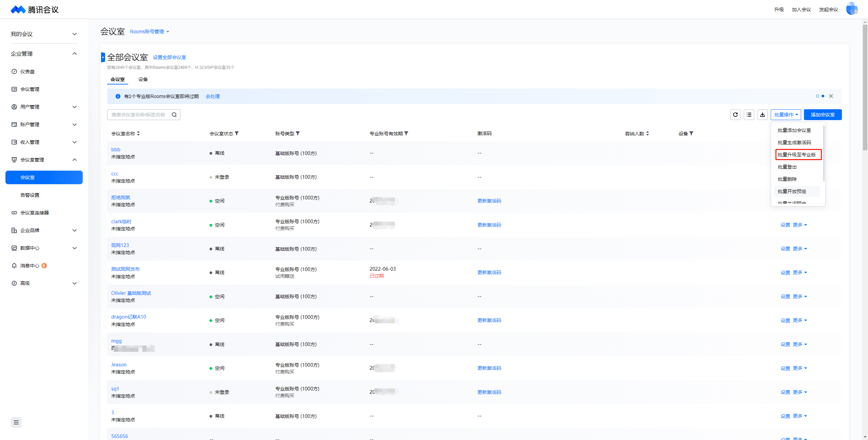
Task: Expand 数据中心 submenu
Action: coord(44,248)
